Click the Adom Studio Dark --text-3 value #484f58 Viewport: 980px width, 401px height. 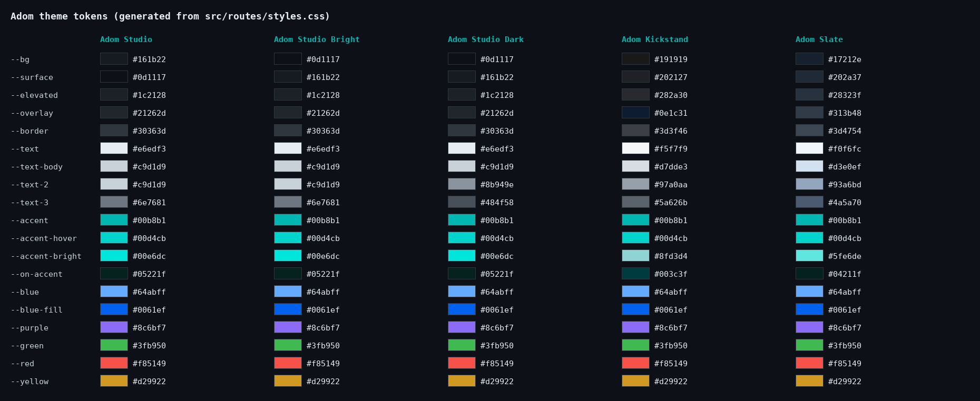(x=497, y=203)
